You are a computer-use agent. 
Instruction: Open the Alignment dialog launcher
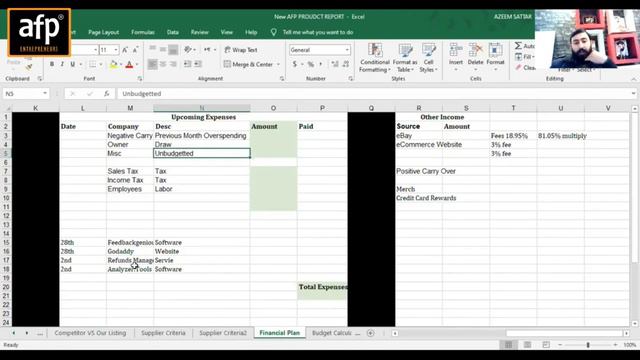tap(282, 79)
